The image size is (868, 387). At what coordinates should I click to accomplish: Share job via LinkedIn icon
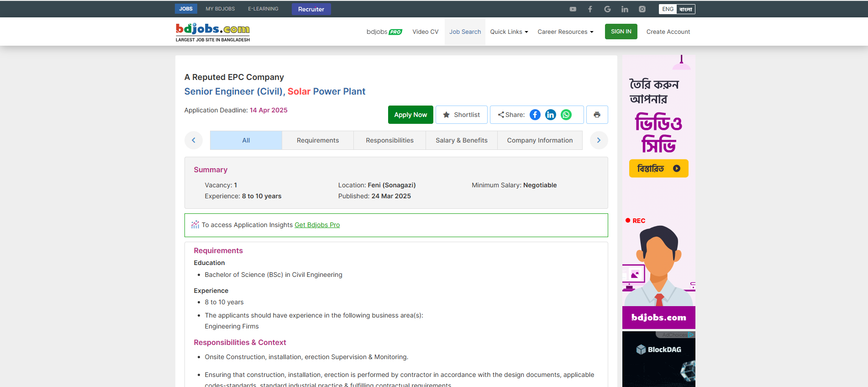pos(551,115)
